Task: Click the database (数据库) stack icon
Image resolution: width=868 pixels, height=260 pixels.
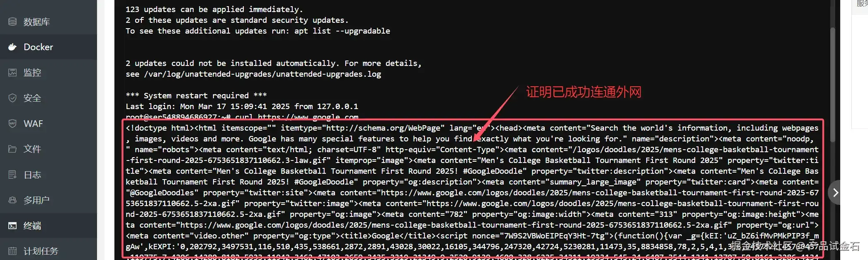Action: point(12,22)
